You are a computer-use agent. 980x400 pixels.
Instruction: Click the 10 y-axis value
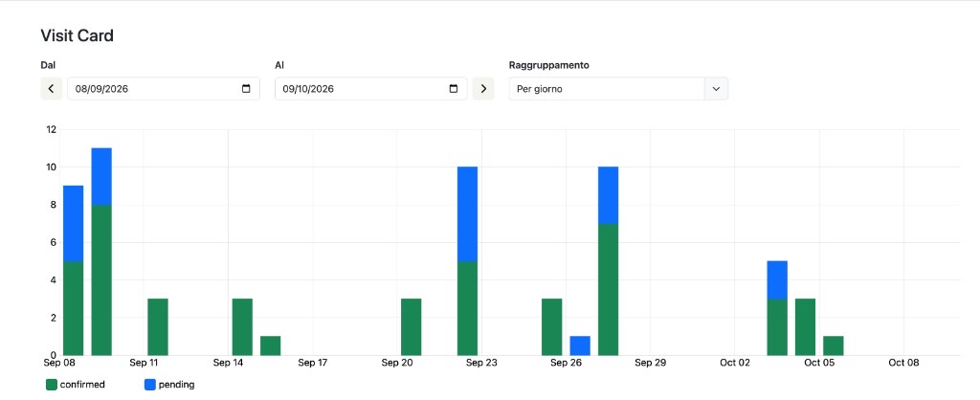pos(52,167)
